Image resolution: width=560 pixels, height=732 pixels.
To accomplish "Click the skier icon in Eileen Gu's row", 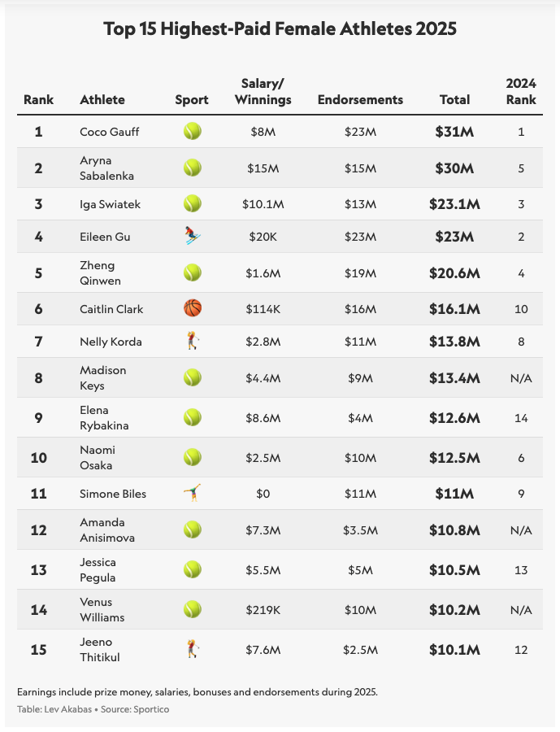I will tap(192, 237).
